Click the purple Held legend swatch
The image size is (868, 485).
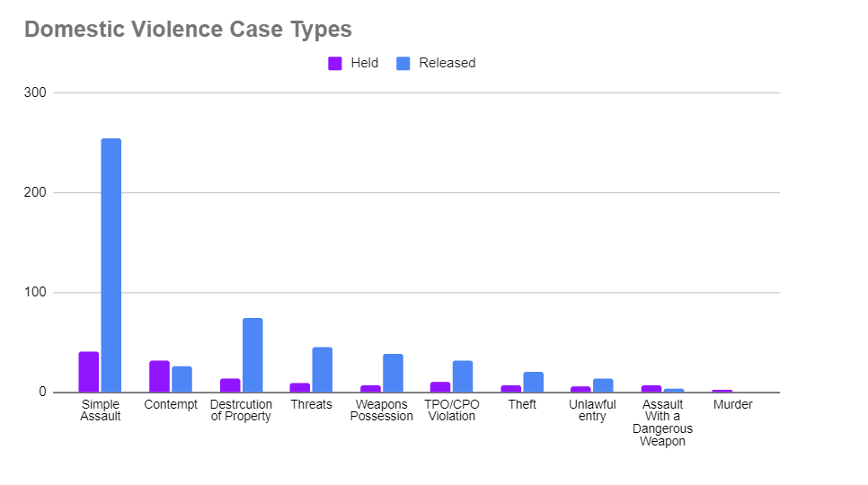[335, 64]
